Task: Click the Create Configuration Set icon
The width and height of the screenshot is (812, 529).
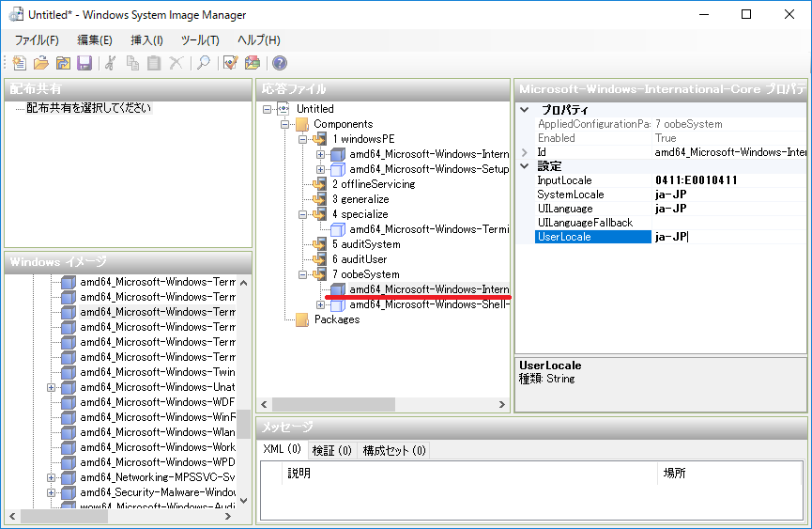Action: point(253,63)
